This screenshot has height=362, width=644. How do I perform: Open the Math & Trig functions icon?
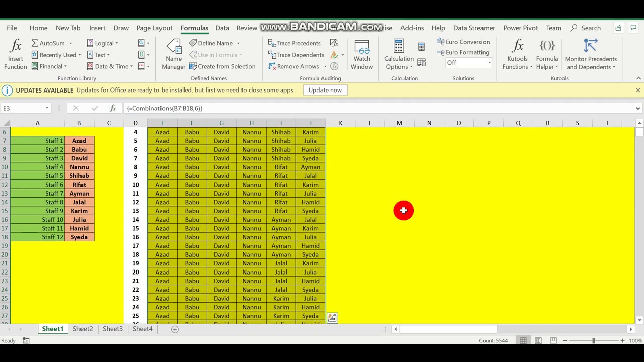click(x=144, y=55)
